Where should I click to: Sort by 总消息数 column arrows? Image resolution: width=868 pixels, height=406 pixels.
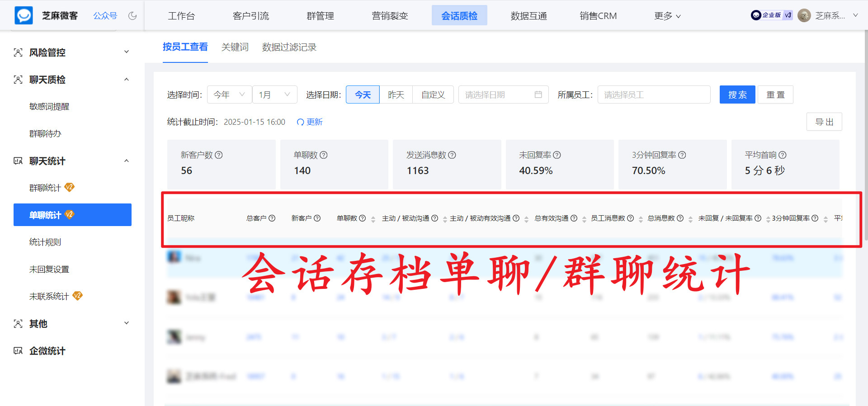click(x=690, y=219)
